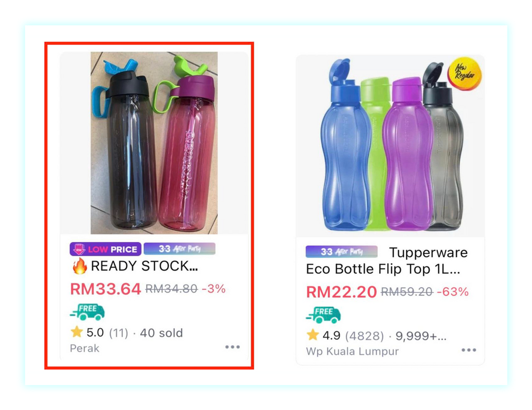Click the fire emoji before READY STOCK
This screenshot has height=410, width=532.
80,266
